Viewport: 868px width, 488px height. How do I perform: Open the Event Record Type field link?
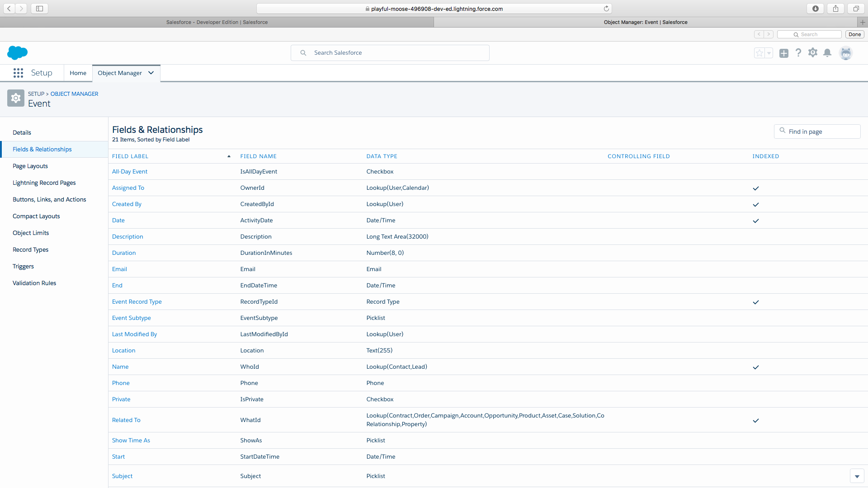point(137,301)
